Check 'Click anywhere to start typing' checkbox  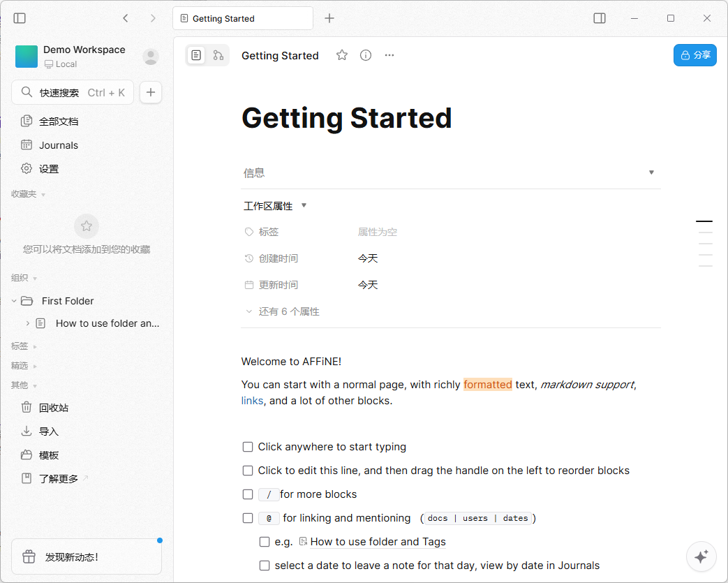pyautogui.click(x=248, y=447)
